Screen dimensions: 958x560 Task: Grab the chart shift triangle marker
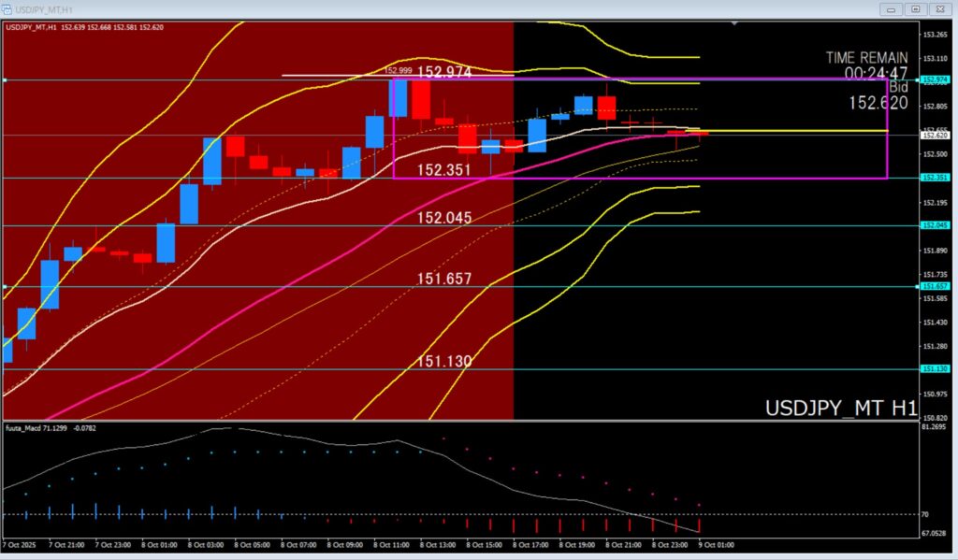click(x=734, y=22)
